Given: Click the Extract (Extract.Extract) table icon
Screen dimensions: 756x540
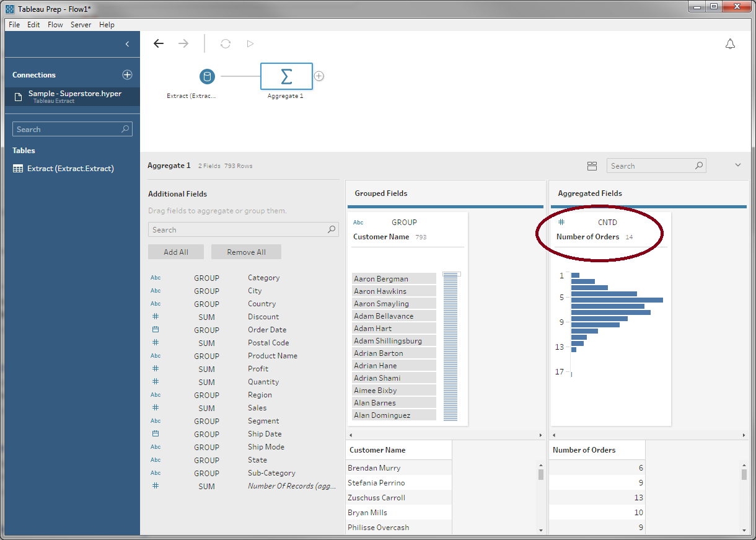Looking at the screenshot, I should coord(18,169).
